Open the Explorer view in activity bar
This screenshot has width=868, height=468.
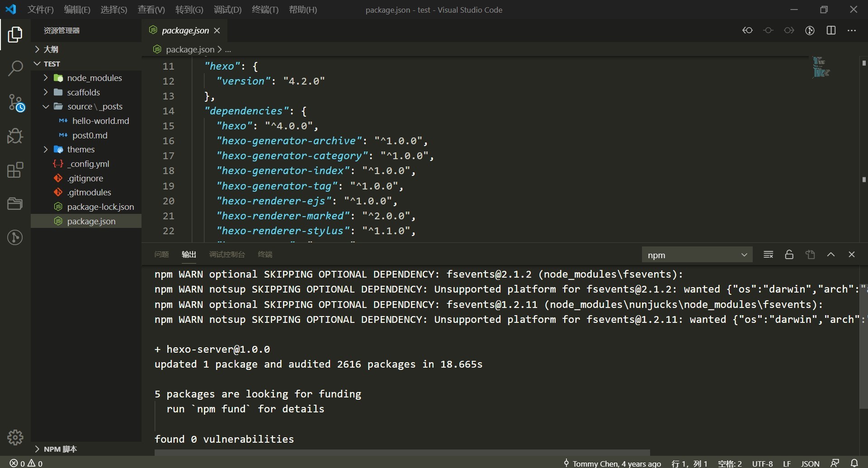point(15,34)
